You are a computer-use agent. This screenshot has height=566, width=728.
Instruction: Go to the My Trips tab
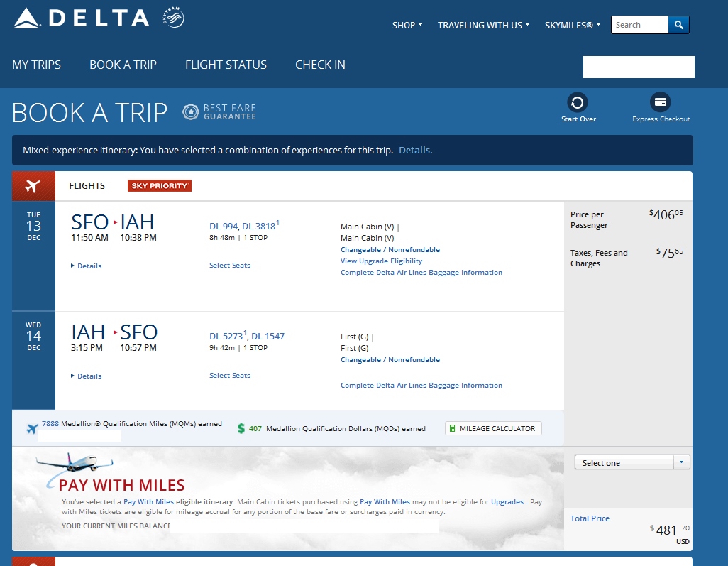(x=37, y=65)
